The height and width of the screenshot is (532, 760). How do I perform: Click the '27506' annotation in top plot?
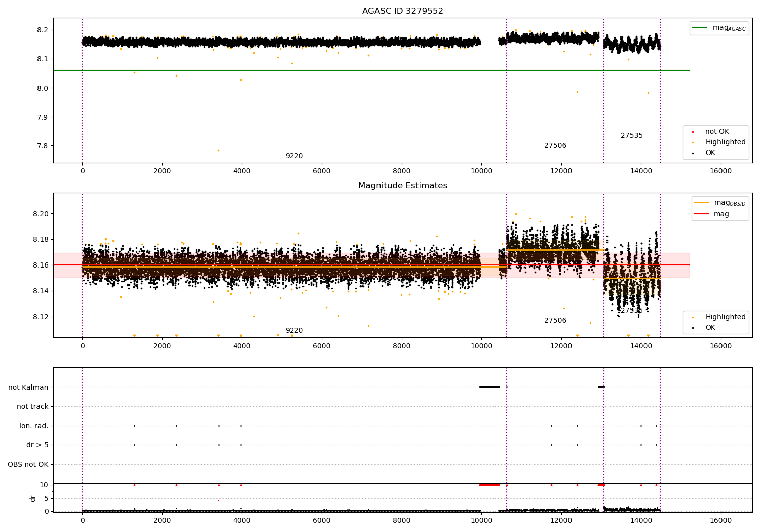[x=555, y=145]
